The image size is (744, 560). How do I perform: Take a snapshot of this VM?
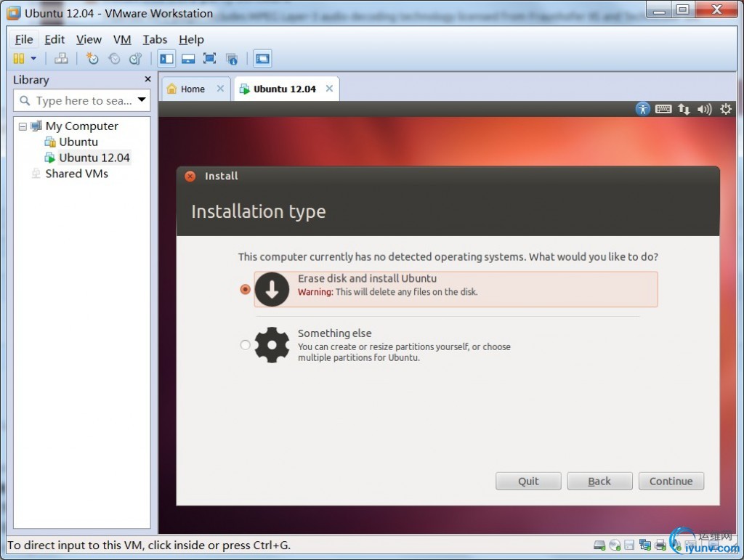pyautogui.click(x=92, y=59)
